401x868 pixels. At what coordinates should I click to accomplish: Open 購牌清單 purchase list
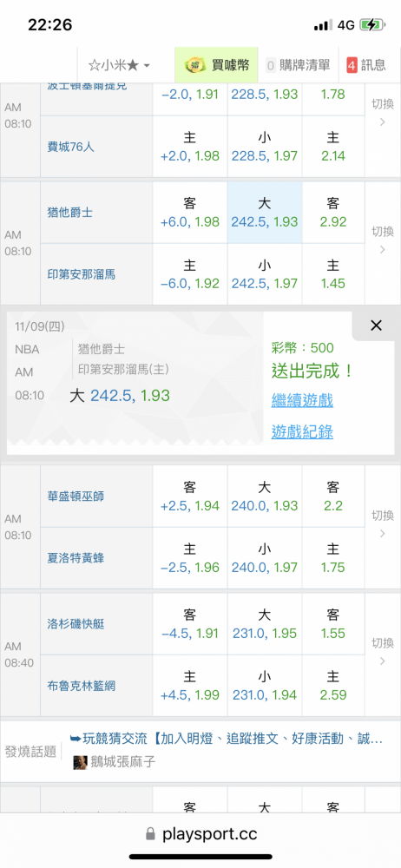[298, 65]
